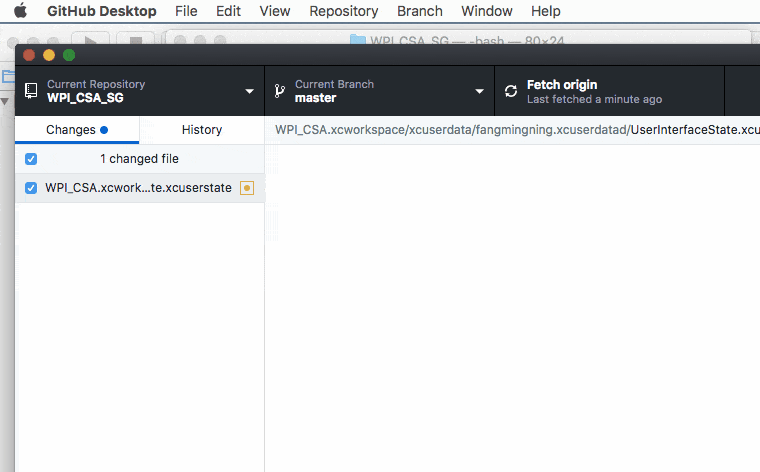
Task: Click the modified status icon of the file
Action: 247,188
